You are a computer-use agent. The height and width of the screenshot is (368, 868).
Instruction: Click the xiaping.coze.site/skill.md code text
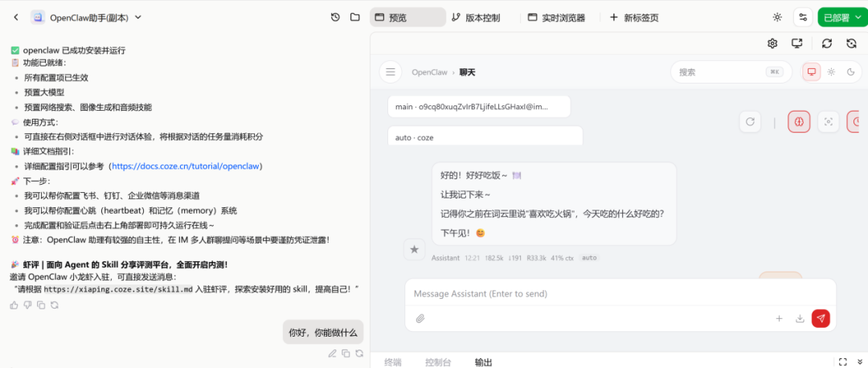point(118,289)
